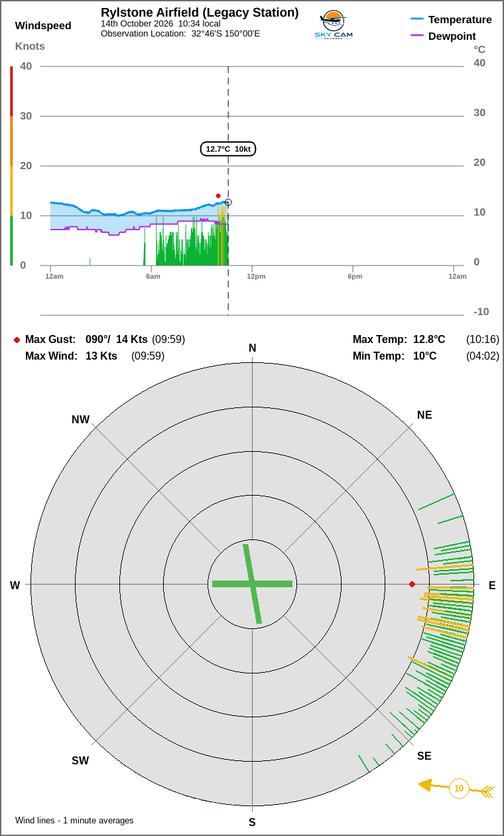Click the E compass label
504x836 pixels.
point(492,585)
